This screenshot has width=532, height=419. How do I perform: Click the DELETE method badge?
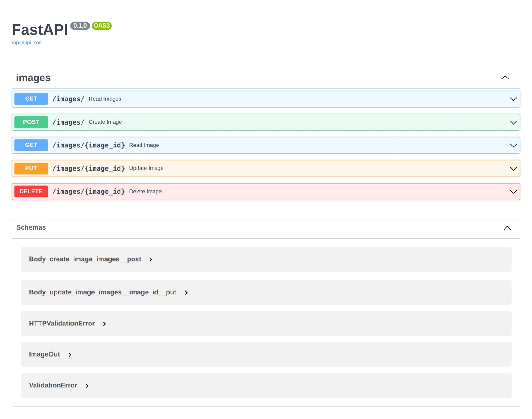31,191
